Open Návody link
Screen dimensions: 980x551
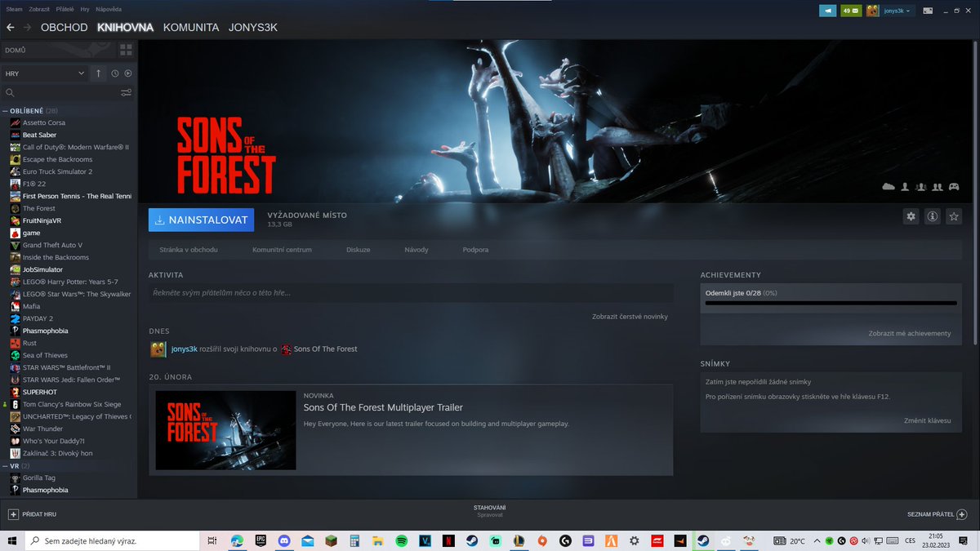tap(416, 250)
